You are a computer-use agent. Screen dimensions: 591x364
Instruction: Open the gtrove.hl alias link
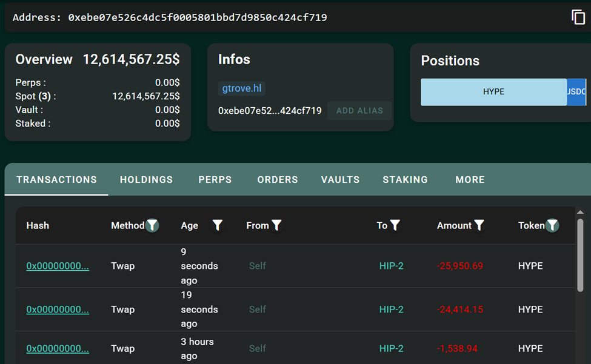pos(241,88)
